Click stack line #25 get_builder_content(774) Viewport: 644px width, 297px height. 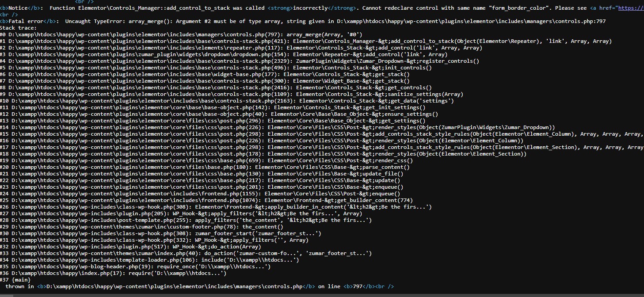pos(206,200)
